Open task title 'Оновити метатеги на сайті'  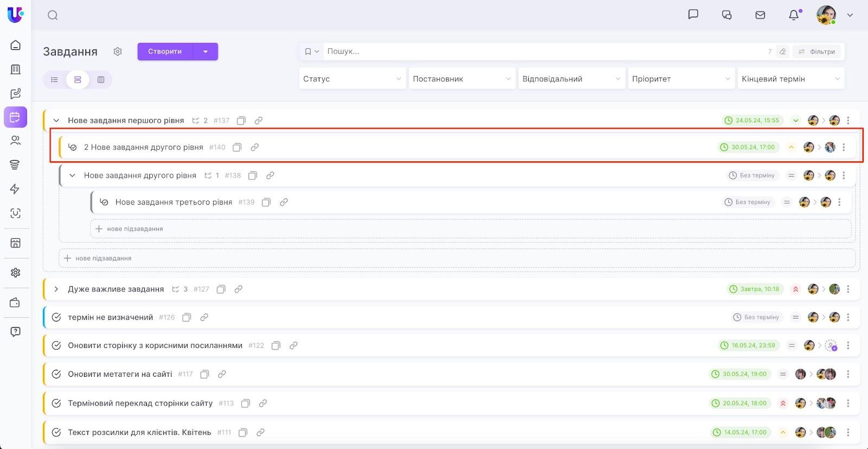click(120, 374)
